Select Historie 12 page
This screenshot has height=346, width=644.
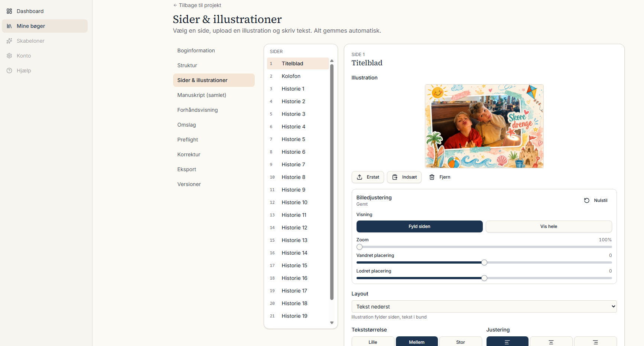pyautogui.click(x=298, y=228)
